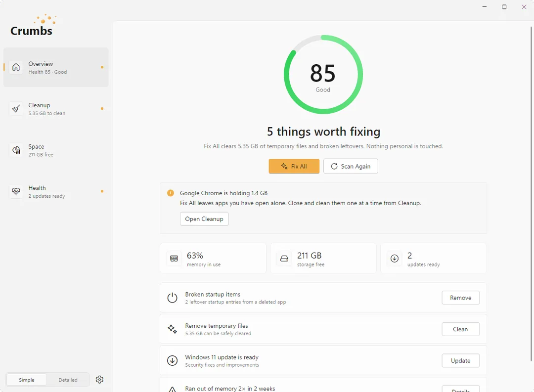Click the Cleanup broom icon
The width and height of the screenshot is (534, 392).
coord(16,109)
